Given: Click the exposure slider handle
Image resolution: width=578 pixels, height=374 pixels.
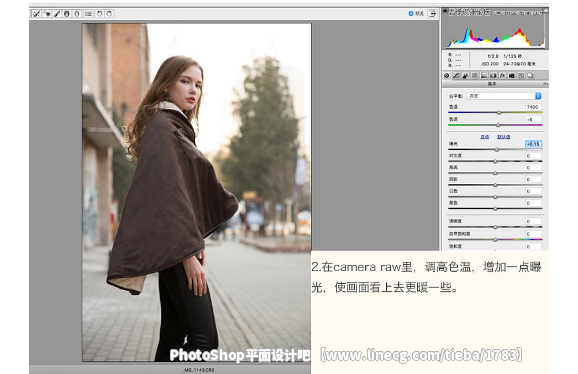Looking at the screenshot, I should 497,150.
